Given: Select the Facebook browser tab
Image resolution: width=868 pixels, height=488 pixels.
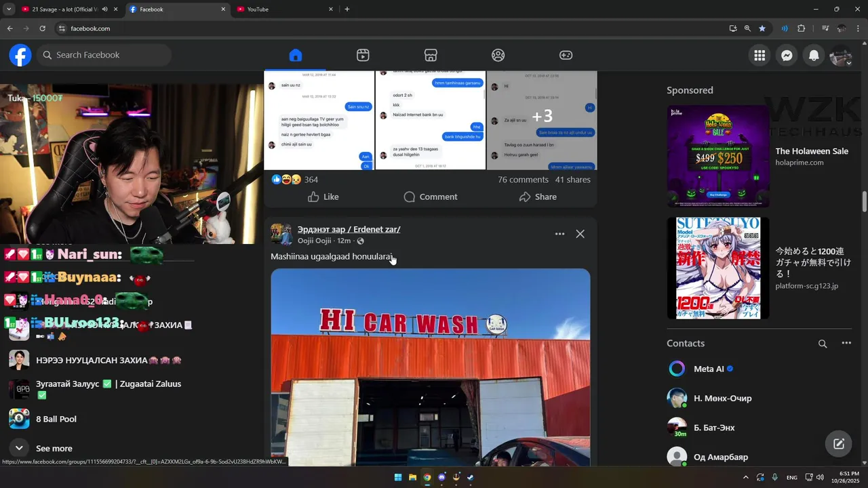Looking at the screenshot, I should click(x=177, y=9).
